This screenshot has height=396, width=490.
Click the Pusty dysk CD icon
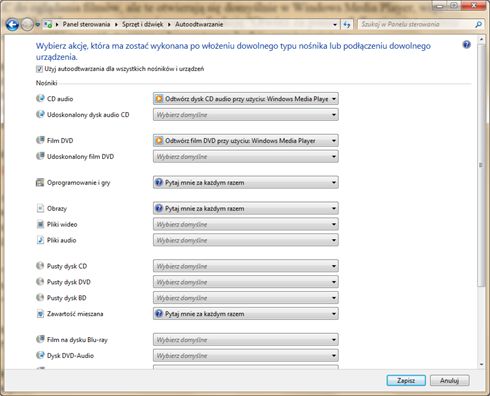(40, 266)
